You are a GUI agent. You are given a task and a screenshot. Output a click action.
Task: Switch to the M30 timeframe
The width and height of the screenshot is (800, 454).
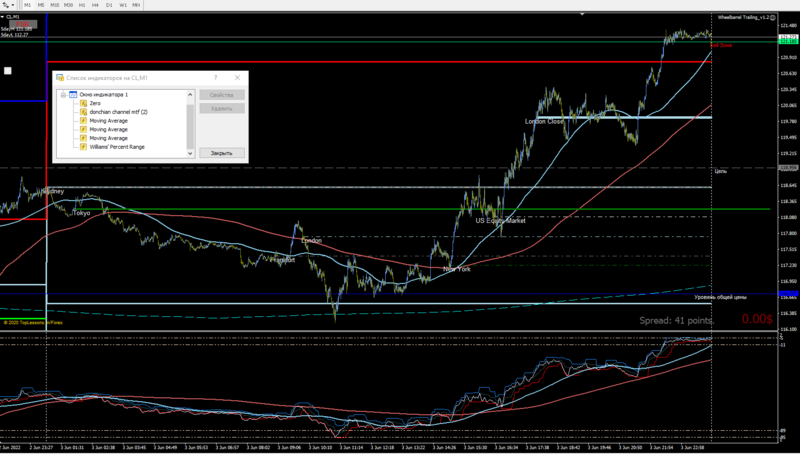click(68, 5)
